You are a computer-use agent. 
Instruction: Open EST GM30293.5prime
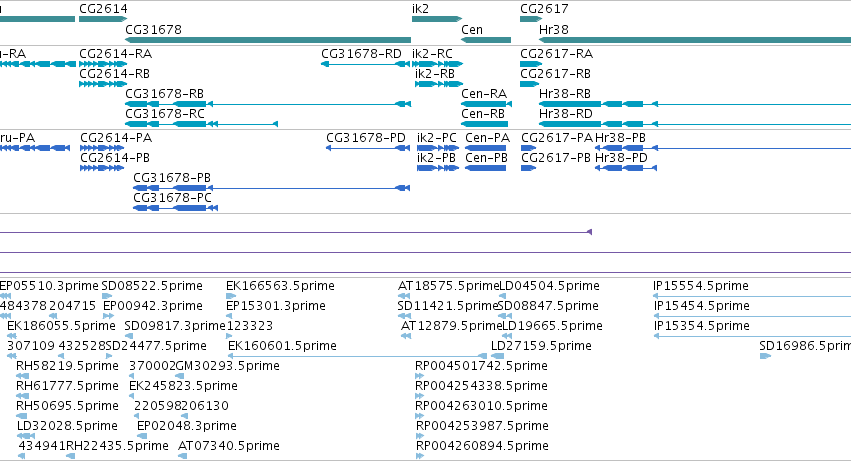tap(228, 366)
